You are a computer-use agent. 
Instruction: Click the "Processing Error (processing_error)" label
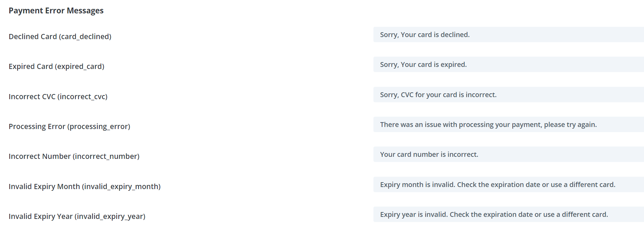coord(69,126)
